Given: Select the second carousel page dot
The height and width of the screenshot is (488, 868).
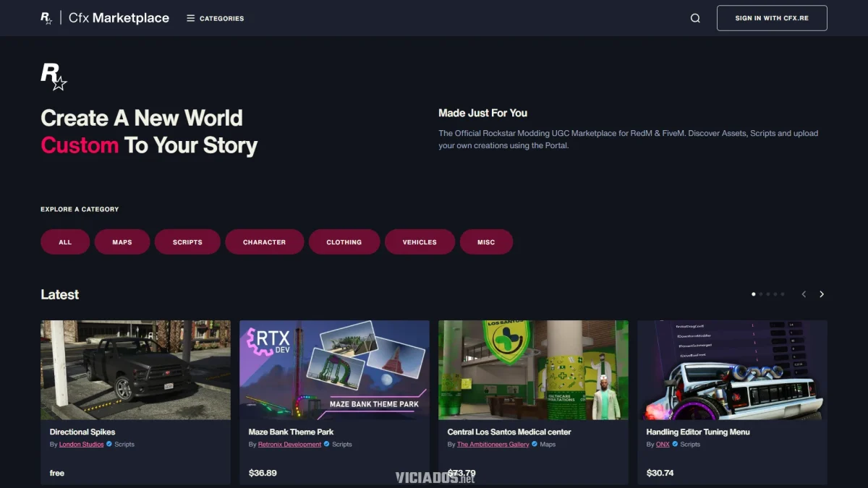Looking at the screenshot, I should [x=760, y=294].
